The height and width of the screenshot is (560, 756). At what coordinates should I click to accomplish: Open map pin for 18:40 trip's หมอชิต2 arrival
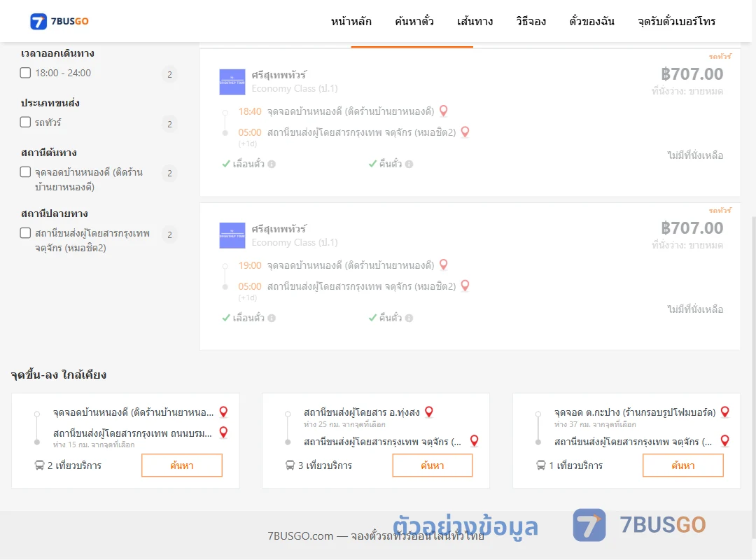pos(465,132)
